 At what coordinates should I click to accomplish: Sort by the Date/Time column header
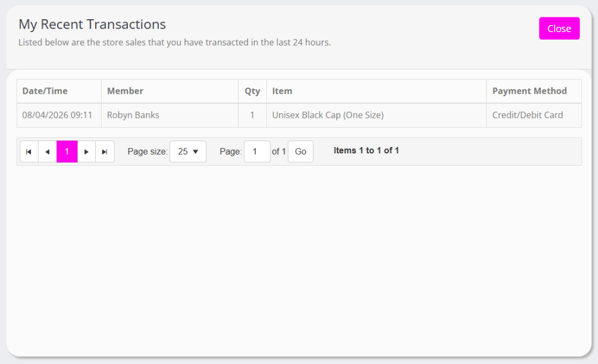point(45,91)
